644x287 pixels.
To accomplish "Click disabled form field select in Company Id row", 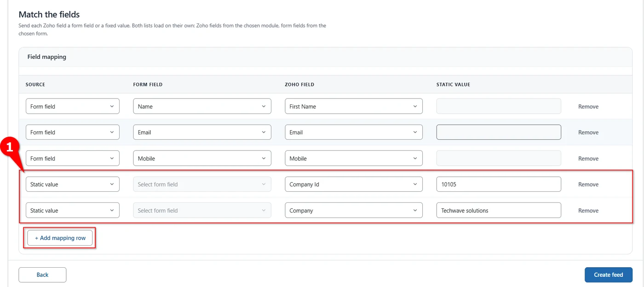I will [x=202, y=184].
